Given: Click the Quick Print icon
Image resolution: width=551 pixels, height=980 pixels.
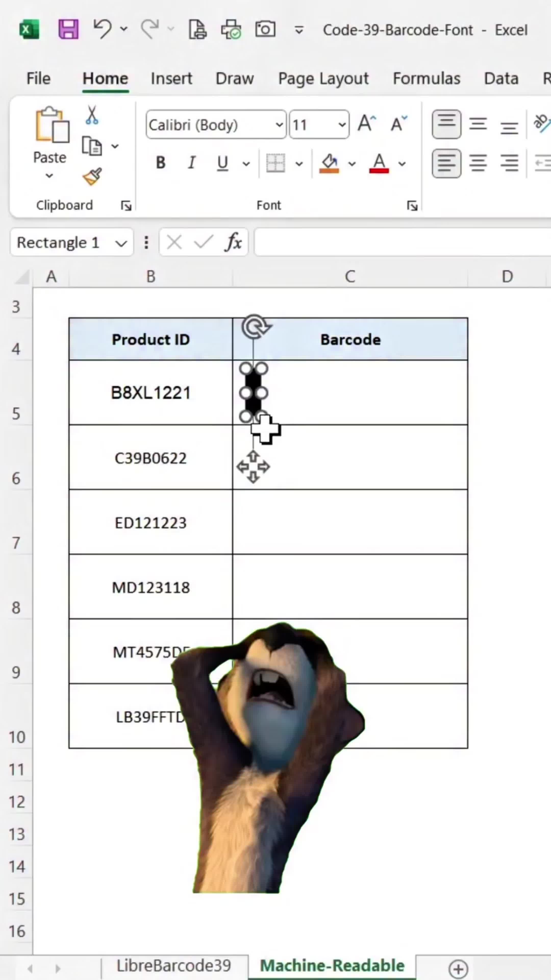Looking at the screenshot, I should tap(231, 29).
